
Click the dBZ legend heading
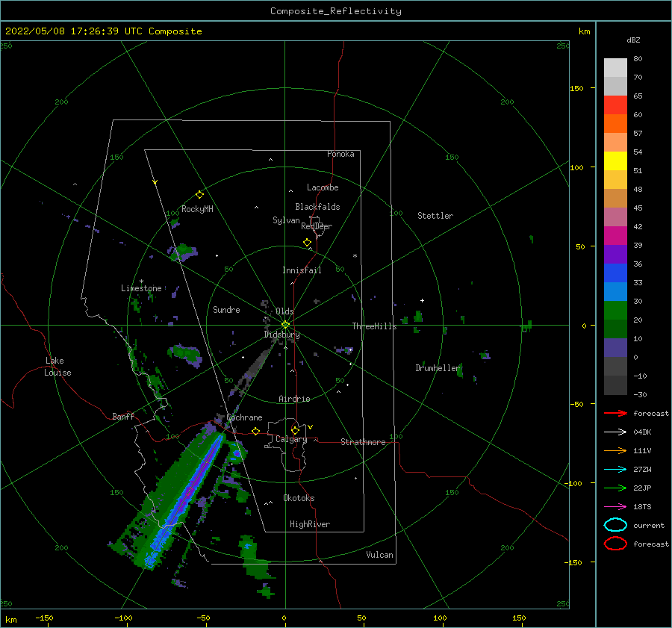point(633,40)
